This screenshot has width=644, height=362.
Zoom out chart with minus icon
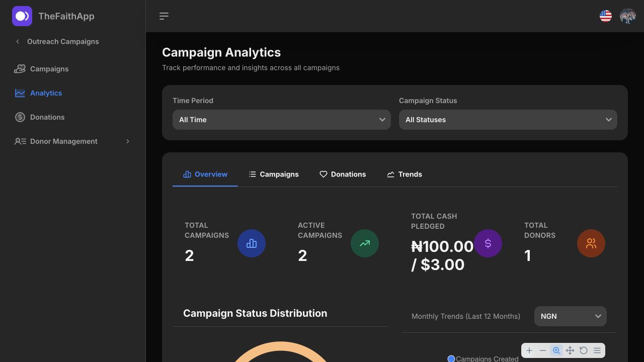pyautogui.click(x=543, y=350)
